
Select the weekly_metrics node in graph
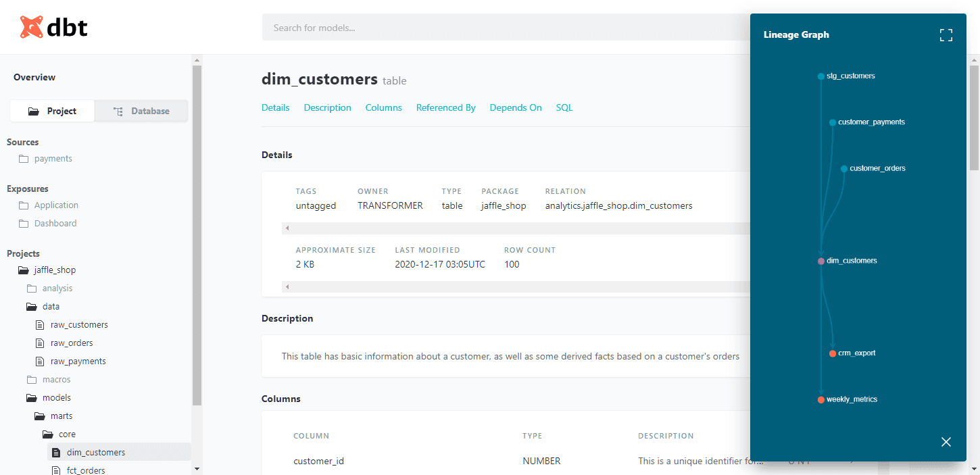point(821,400)
